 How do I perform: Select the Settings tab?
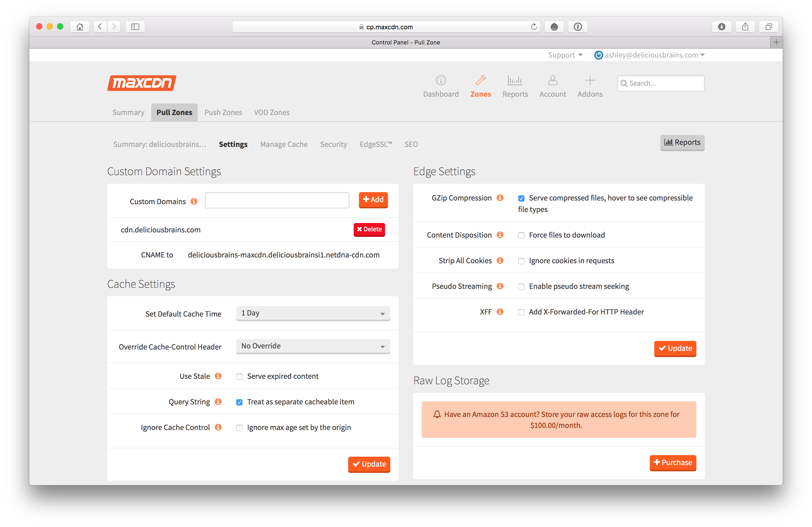[233, 144]
